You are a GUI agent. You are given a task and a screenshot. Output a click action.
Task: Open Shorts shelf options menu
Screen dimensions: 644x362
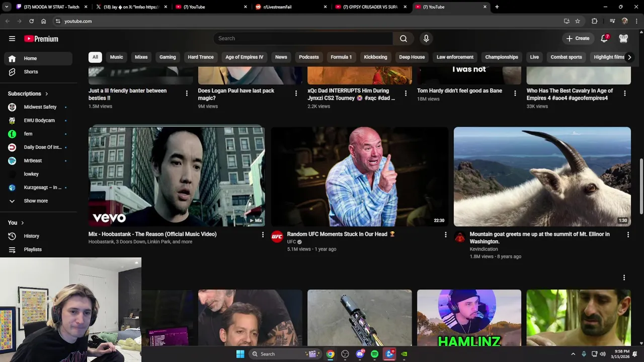[x=624, y=278]
